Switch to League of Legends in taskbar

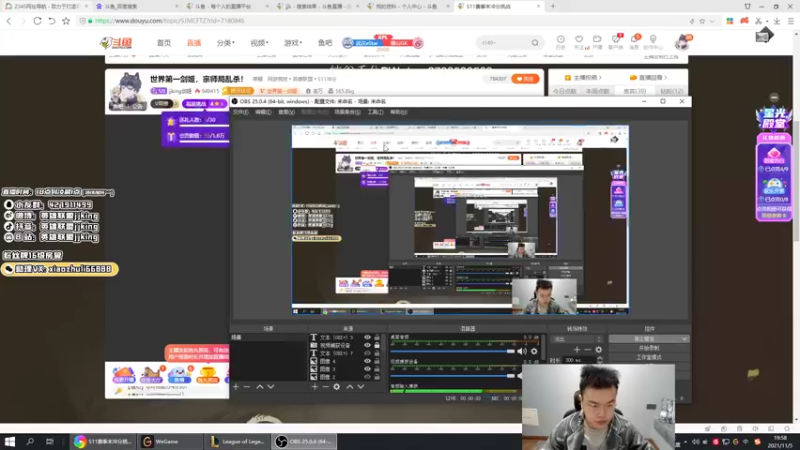click(237, 441)
